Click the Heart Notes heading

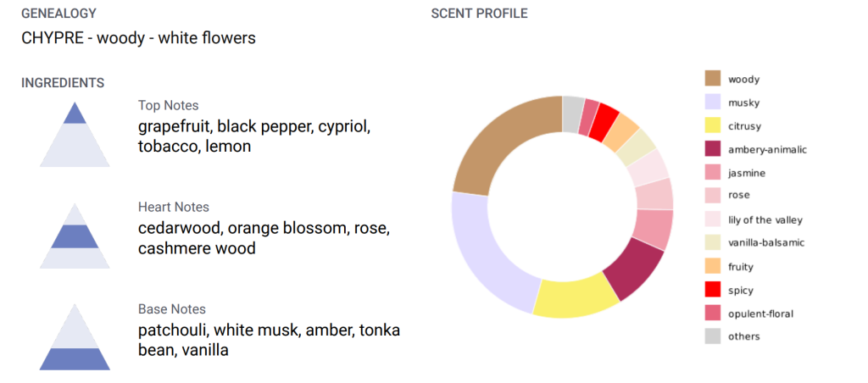(174, 207)
